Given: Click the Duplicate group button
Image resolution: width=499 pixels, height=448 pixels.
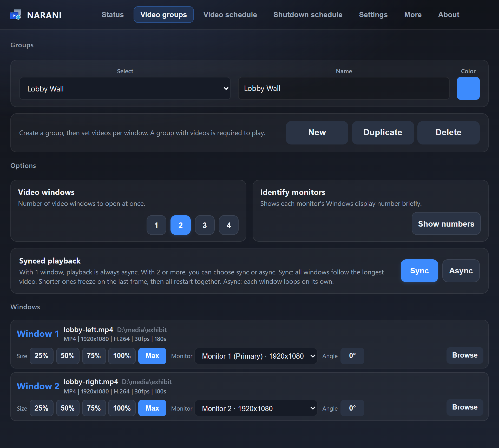Looking at the screenshot, I should [x=383, y=133].
